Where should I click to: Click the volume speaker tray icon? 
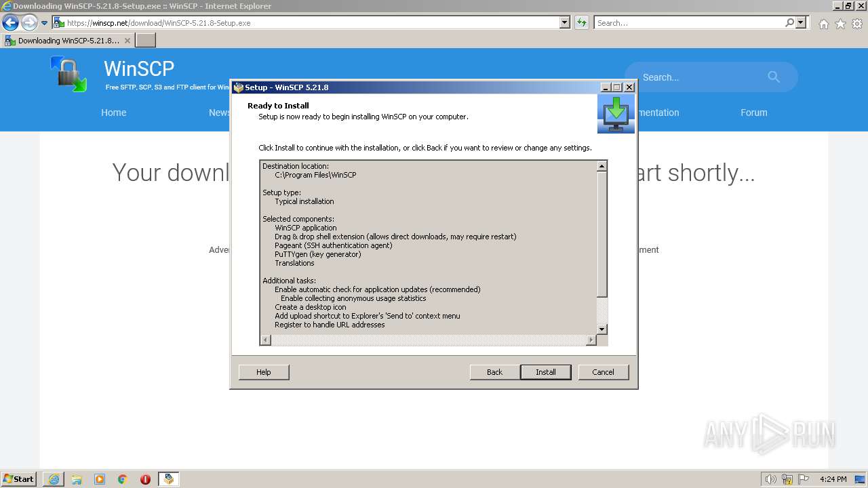tap(770, 479)
